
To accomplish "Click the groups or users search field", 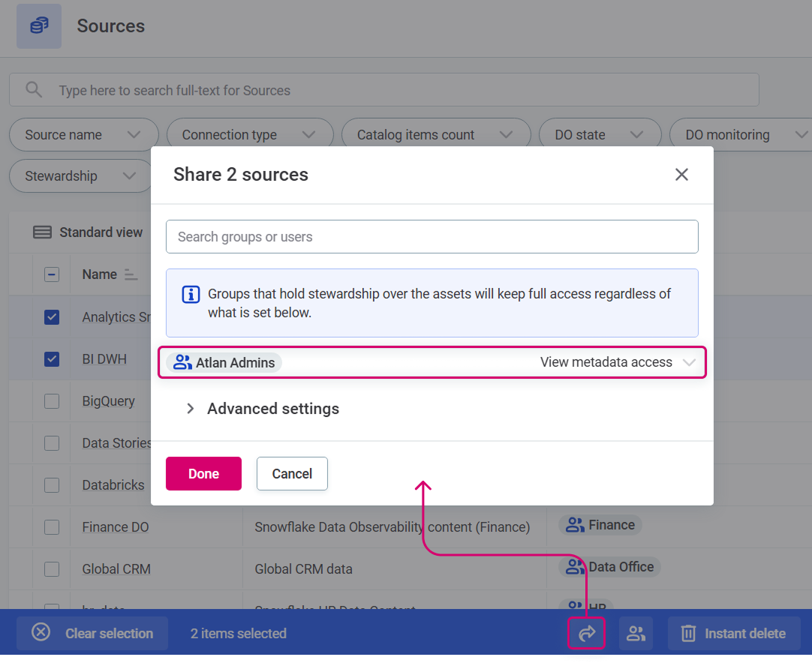I will (432, 236).
